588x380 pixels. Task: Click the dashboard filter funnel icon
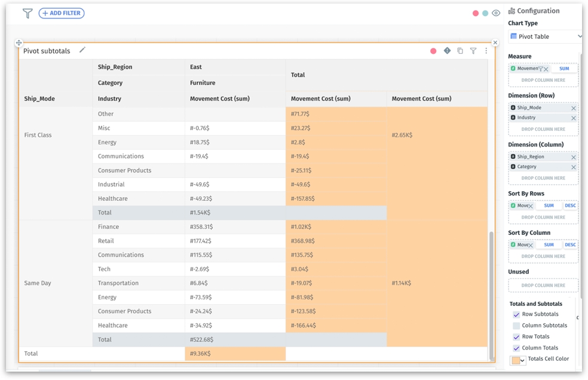(27, 13)
